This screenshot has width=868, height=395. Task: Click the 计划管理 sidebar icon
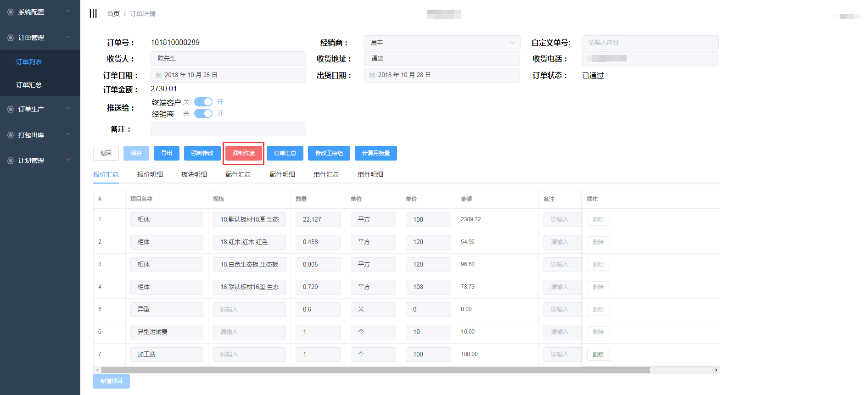point(10,161)
